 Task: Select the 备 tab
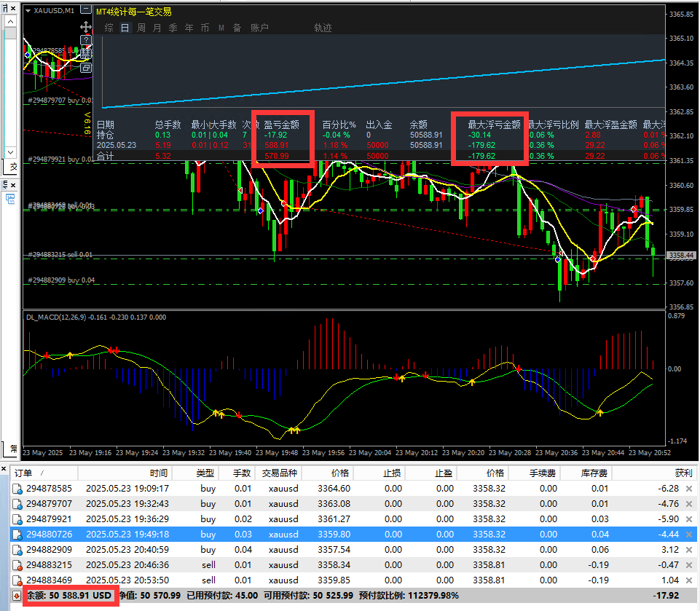pyautogui.click(x=237, y=28)
